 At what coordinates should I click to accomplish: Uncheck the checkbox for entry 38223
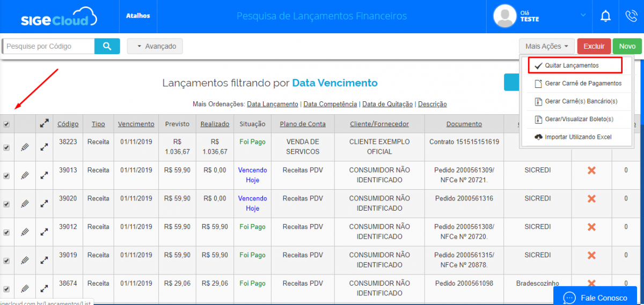6,147
